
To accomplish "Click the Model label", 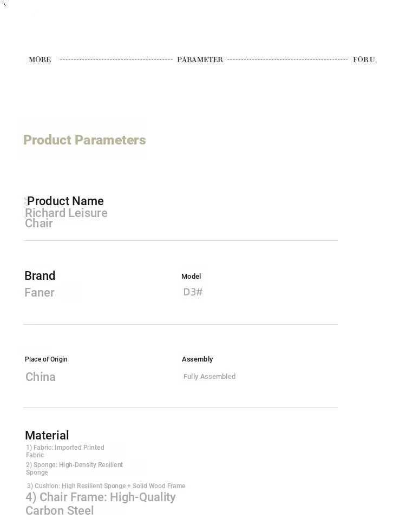I will coord(191,277).
